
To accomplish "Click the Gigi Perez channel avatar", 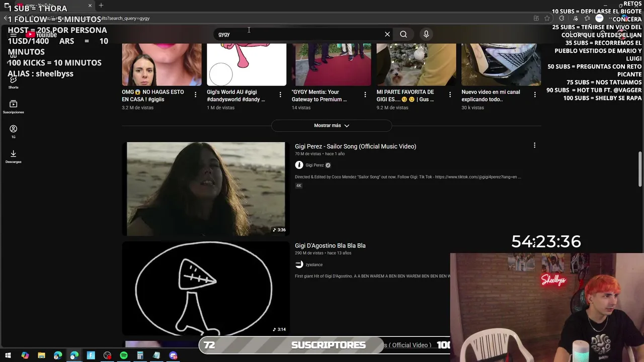I will pyautogui.click(x=299, y=165).
